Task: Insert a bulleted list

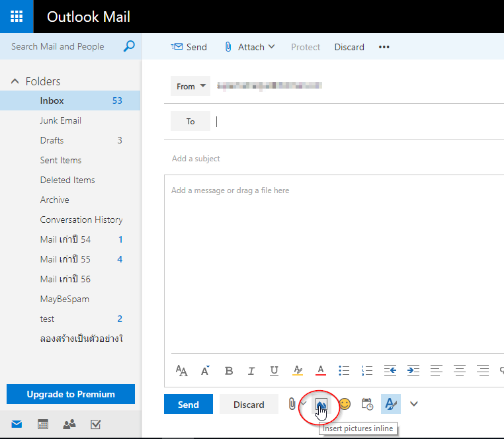Action: click(x=344, y=370)
